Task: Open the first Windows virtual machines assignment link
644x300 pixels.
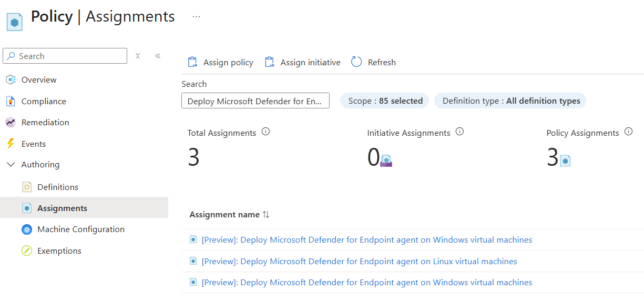Action: [367, 240]
